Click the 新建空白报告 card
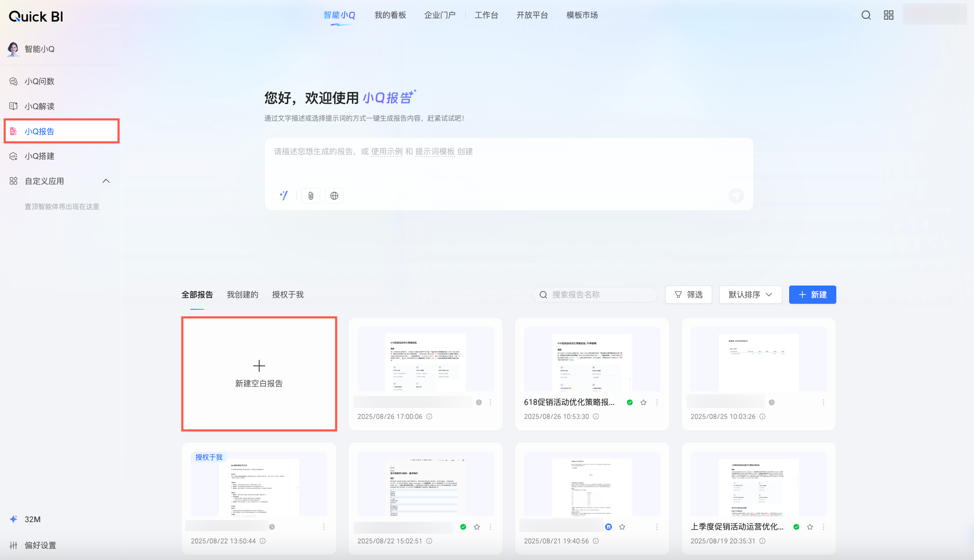 [x=259, y=374]
